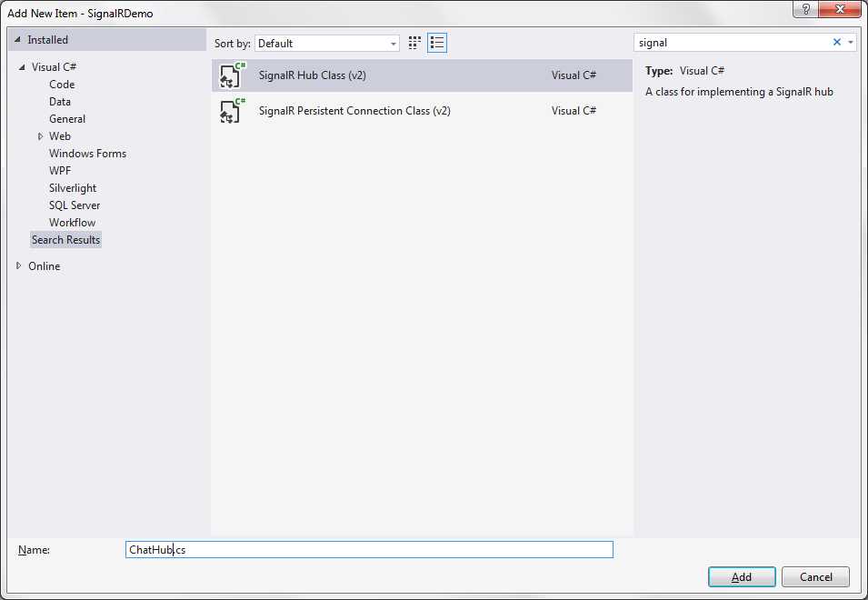This screenshot has height=600, width=868.
Task: Close the Add New Item dialog
Action: pyautogui.click(x=839, y=9)
